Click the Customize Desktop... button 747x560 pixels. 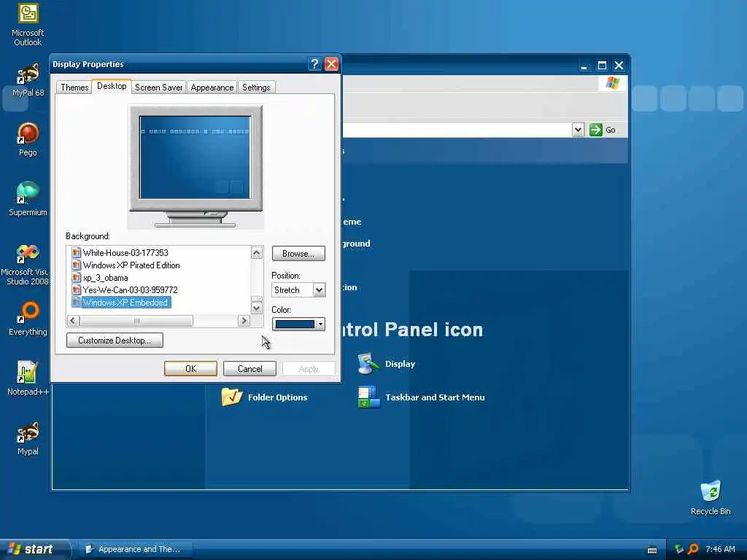115,340
